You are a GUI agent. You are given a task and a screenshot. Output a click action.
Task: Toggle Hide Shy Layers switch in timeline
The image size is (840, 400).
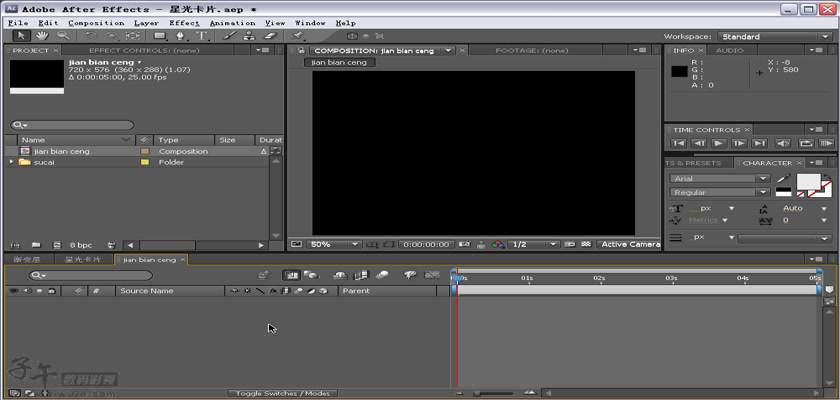pos(340,275)
